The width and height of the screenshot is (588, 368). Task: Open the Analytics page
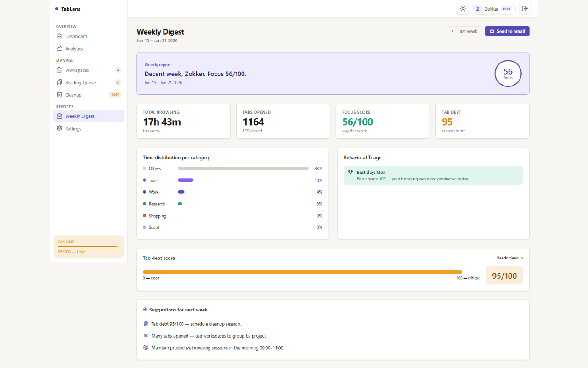89,49
